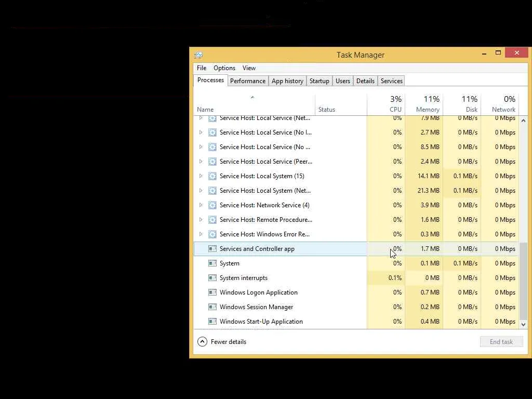Click the System interrupts process icon
The height and width of the screenshot is (399, 532).
click(x=212, y=278)
